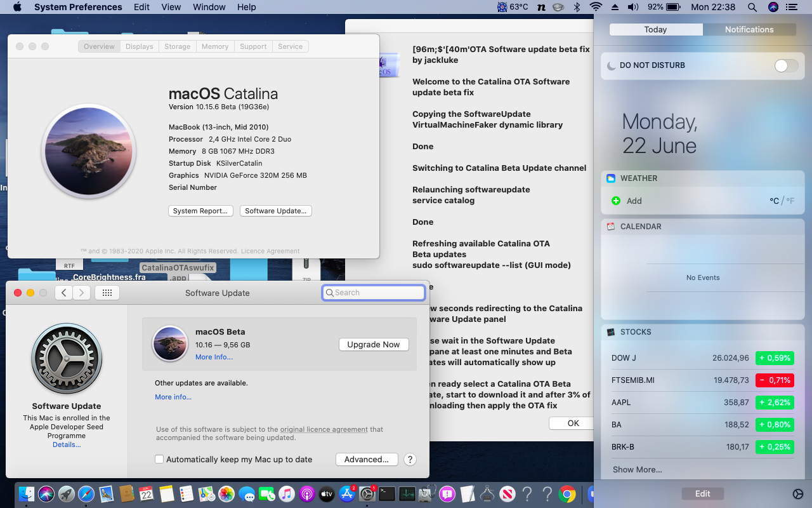Open original licence agreement link
This screenshot has height=508, width=812.
point(324,429)
